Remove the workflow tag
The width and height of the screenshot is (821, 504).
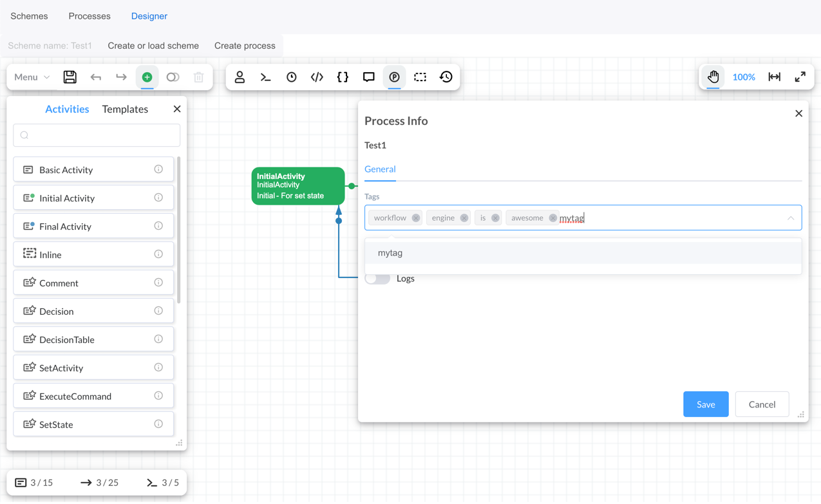tap(416, 218)
